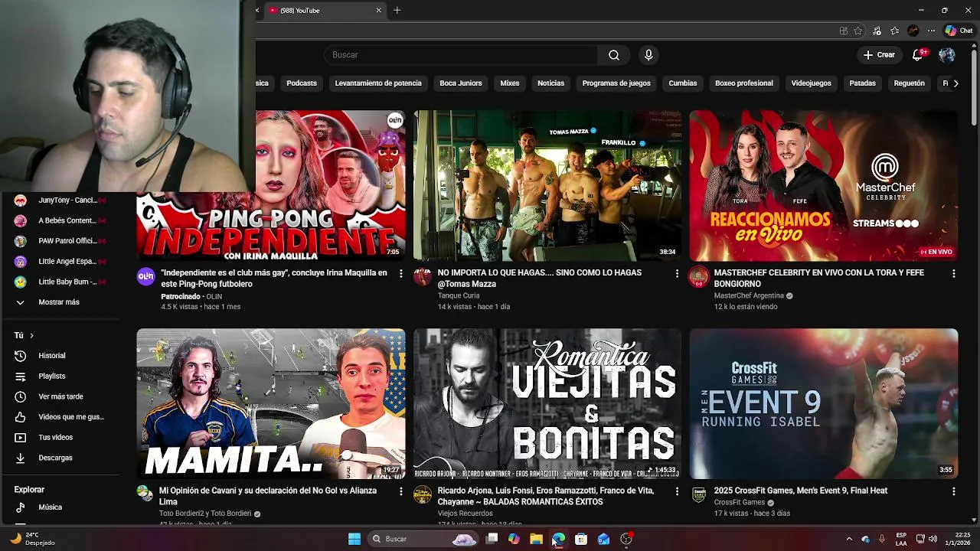The width and height of the screenshot is (980, 551).
Task: Select the Programas de juegos chip
Action: (x=616, y=83)
